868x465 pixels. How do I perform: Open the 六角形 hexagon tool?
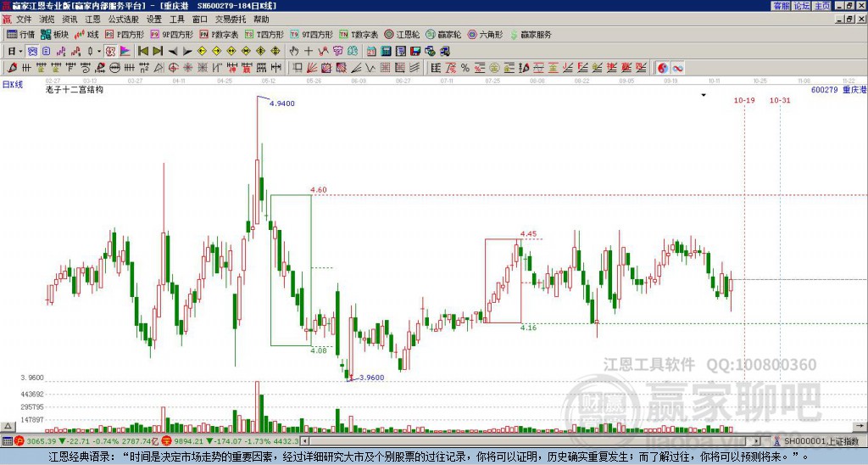click(485, 34)
